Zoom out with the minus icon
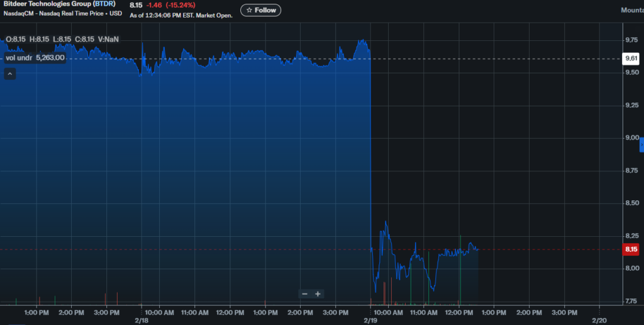 (305, 294)
